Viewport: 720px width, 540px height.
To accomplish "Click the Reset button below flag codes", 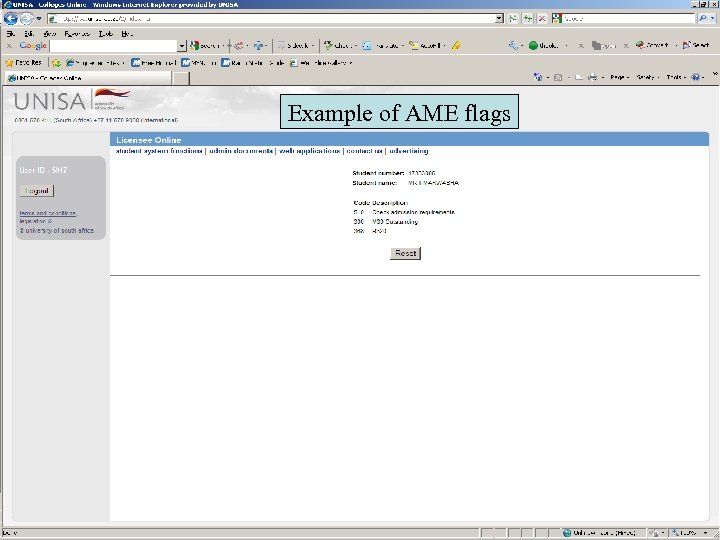I will tap(405, 253).
